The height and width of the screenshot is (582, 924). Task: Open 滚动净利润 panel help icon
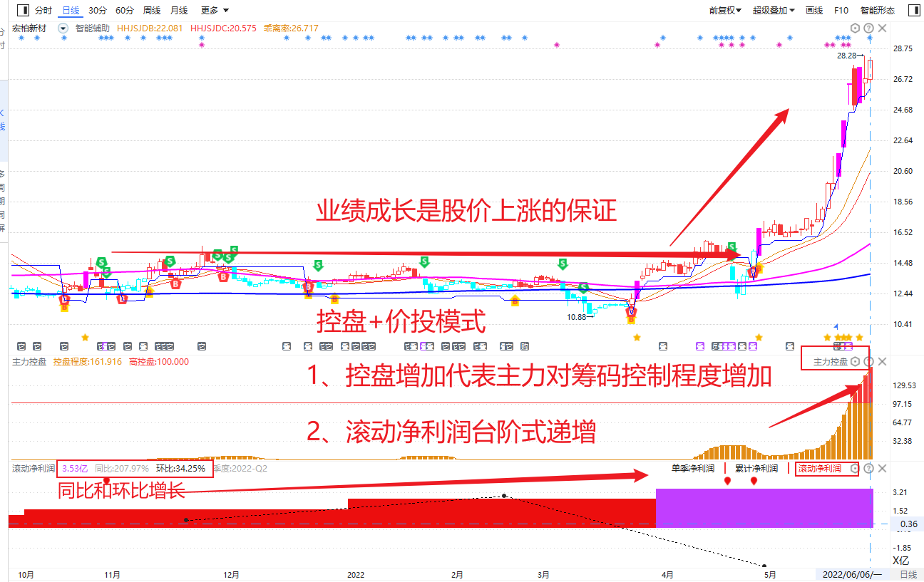868,469
